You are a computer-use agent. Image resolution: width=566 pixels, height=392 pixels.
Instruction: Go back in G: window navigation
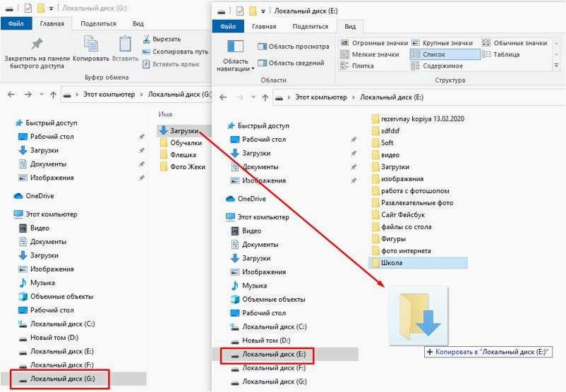11,94
